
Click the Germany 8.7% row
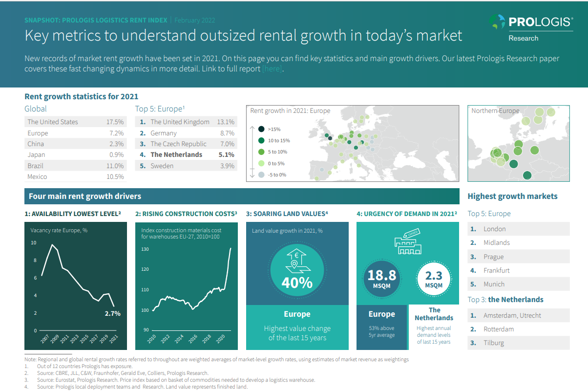186,133
